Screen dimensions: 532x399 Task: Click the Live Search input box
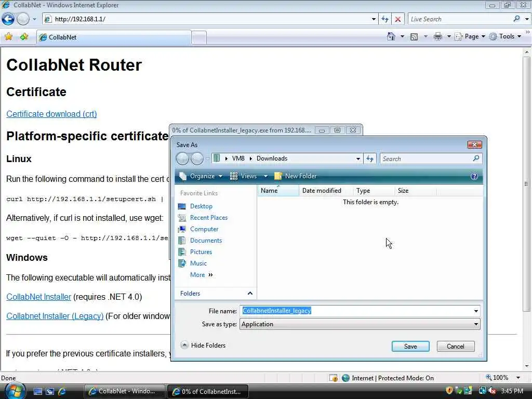point(460,19)
